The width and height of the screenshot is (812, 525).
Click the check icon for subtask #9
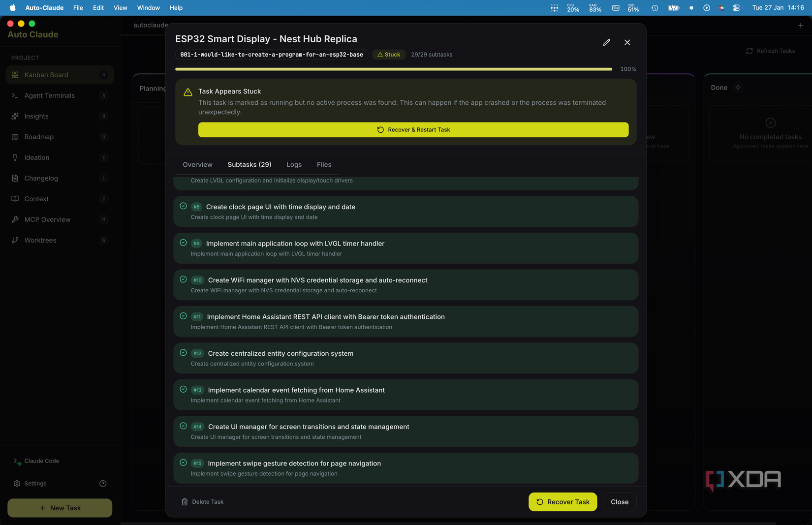coord(183,243)
